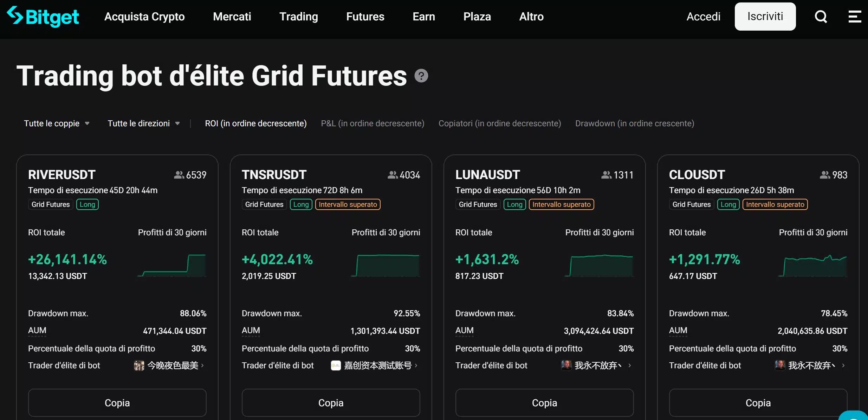The image size is (868, 420).
Task: Click the Bitget logo
Action: [43, 16]
